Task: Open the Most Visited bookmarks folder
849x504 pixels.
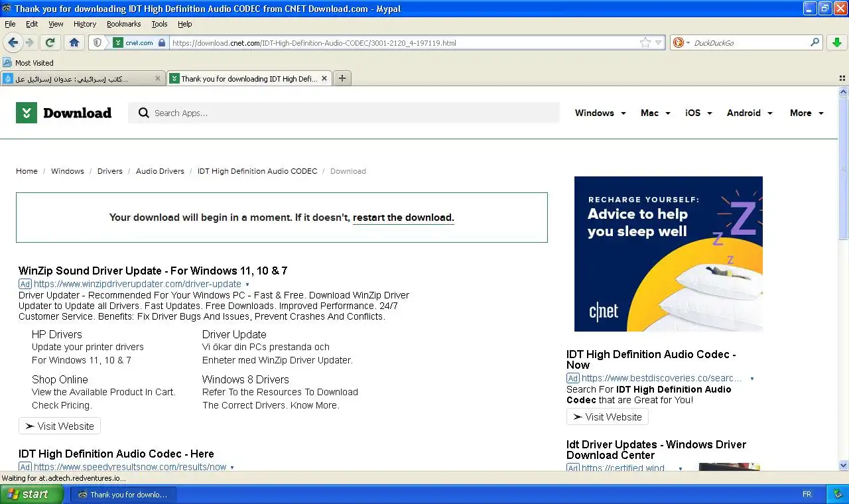Action: point(29,63)
